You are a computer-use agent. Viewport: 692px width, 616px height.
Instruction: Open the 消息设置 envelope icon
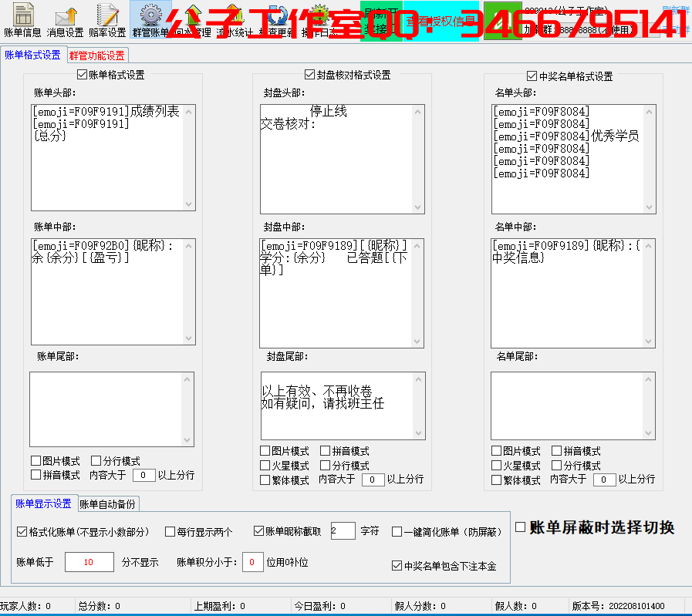(65, 20)
